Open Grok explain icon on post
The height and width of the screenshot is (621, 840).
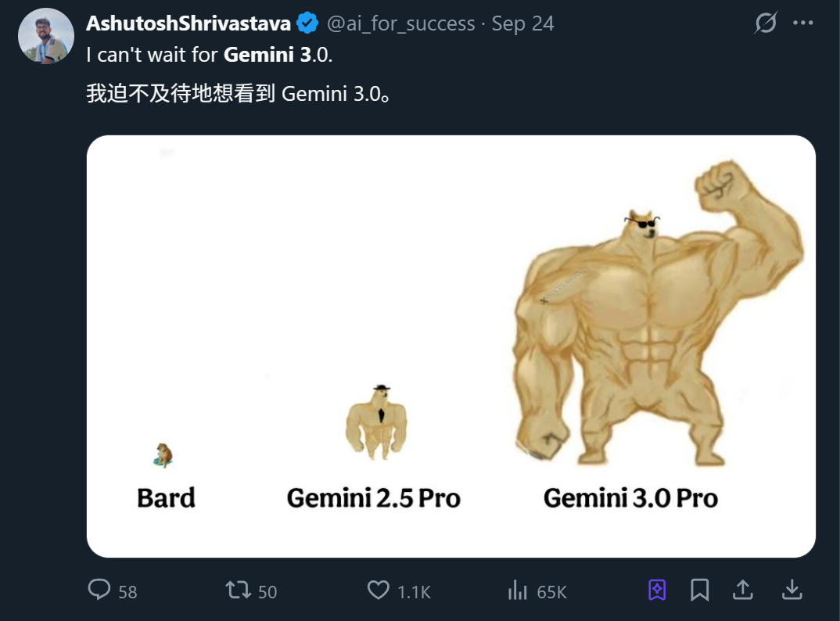coord(765,23)
